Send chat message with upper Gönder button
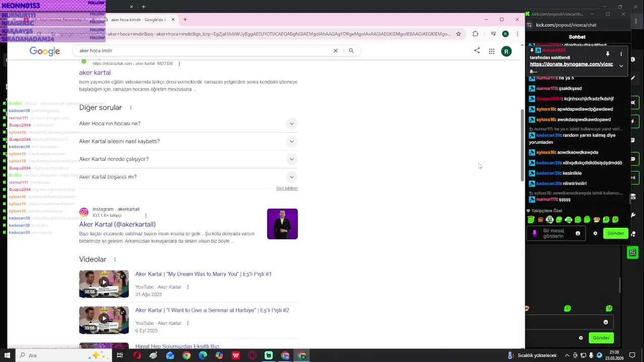644x362 pixels. pos(616,233)
